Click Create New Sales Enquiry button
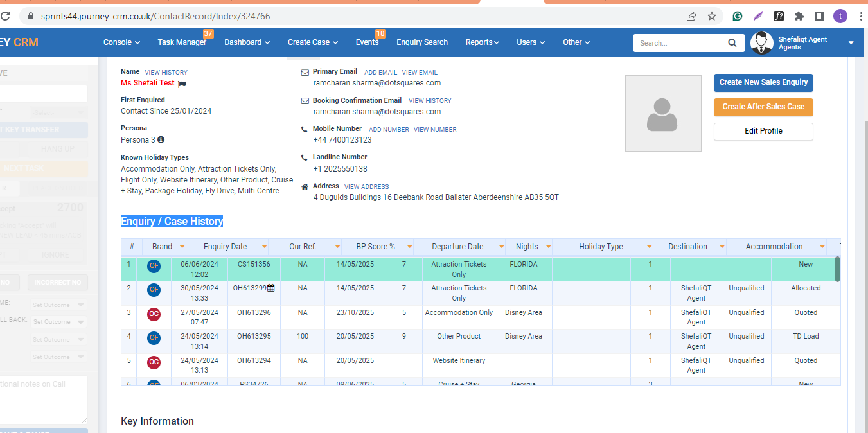Screen dimensions: 868x433 763,82
